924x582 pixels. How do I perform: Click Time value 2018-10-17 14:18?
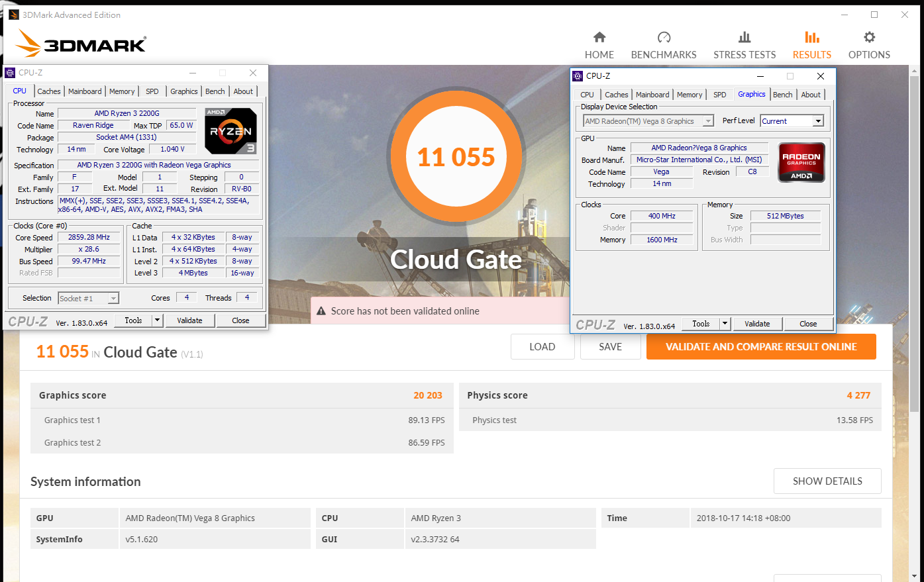(x=743, y=518)
